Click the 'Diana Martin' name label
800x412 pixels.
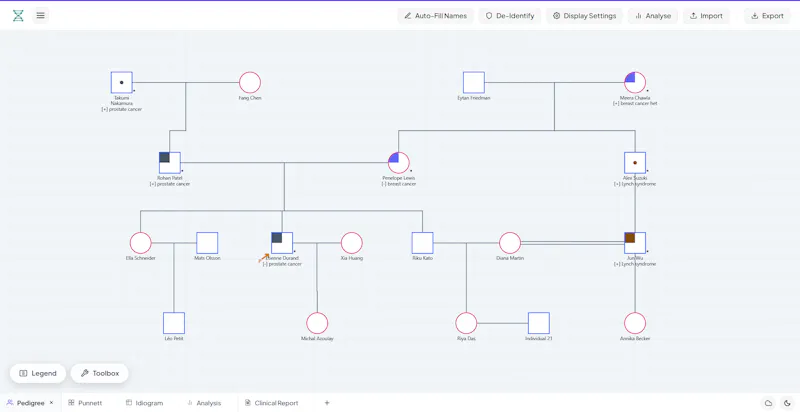click(x=510, y=258)
